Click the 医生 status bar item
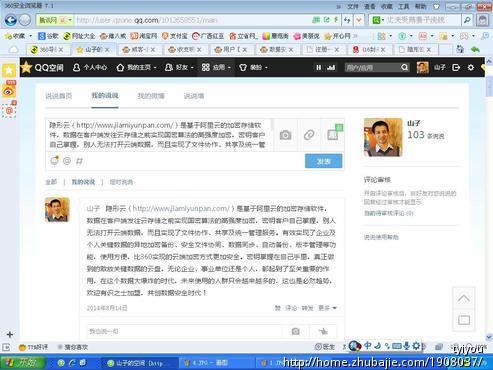The image size is (493, 370). tap(325, 347)
